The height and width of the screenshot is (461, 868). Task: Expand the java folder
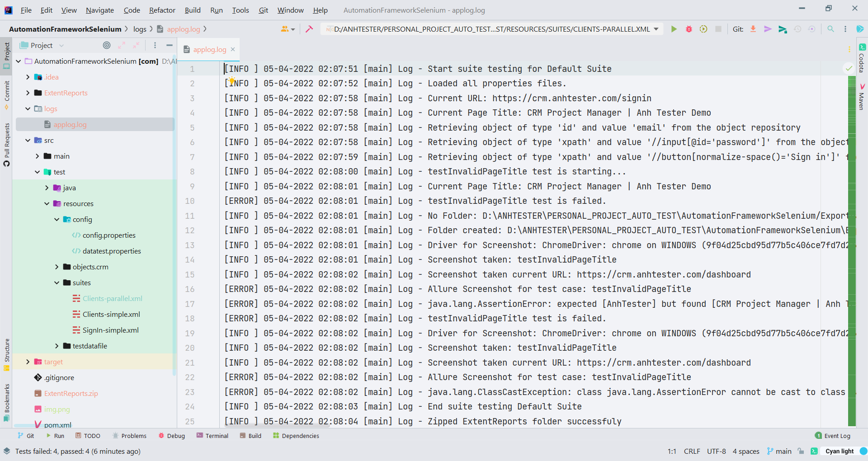[47, 188]
